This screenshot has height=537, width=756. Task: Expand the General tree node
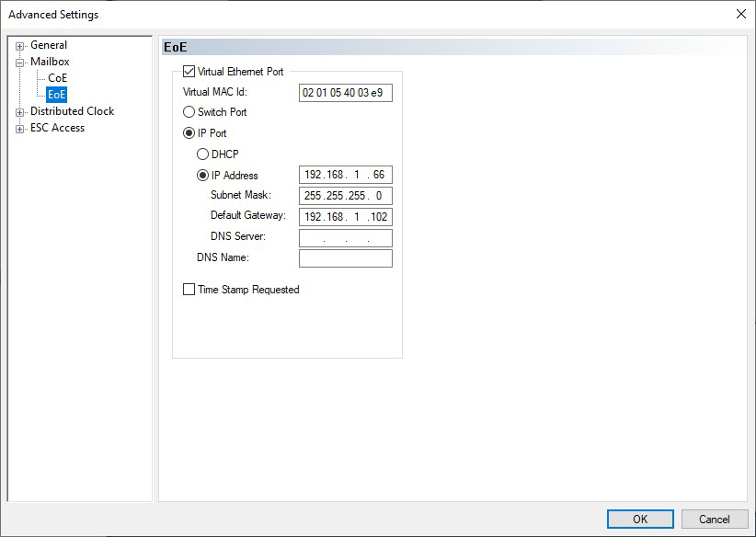(x=20, y=46)
